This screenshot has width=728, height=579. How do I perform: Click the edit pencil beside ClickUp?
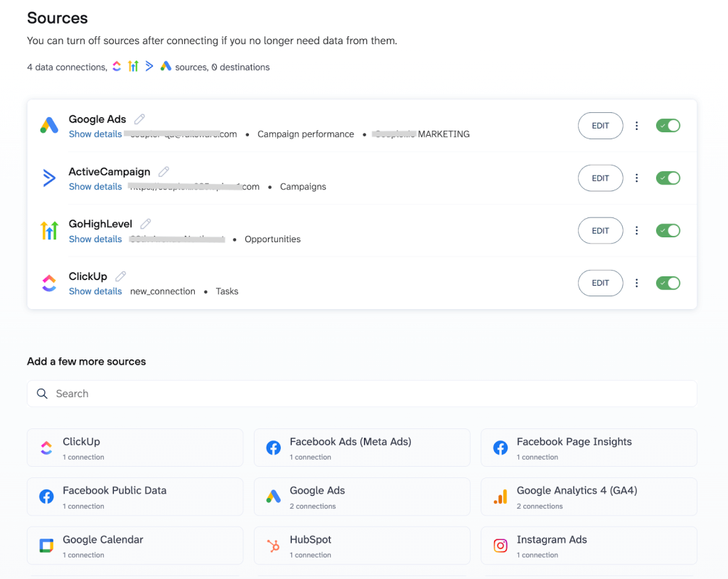point(121,276)
